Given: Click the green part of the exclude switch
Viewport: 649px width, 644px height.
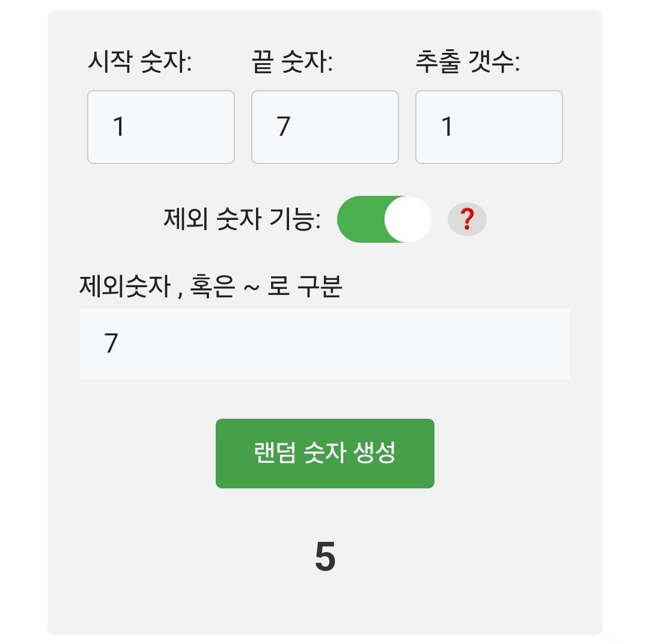Looking at the screenshot, I should point(359,219).
